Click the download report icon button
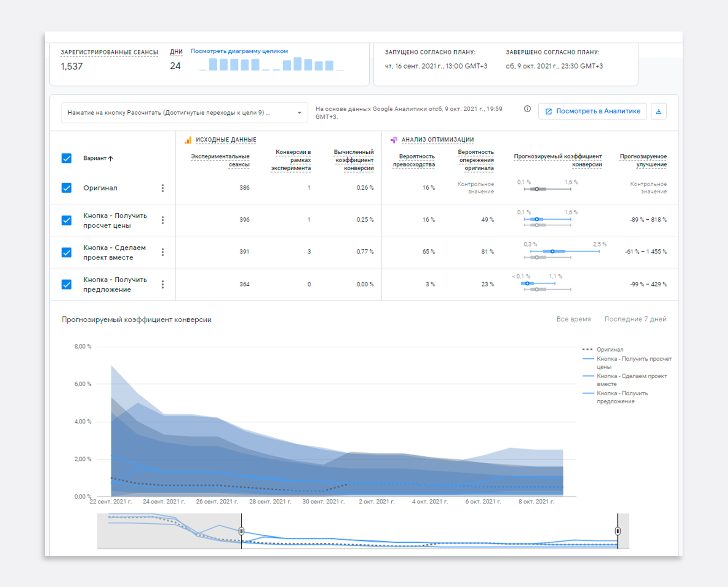This screenshot has height=587, width=728. tap(659, 112)
